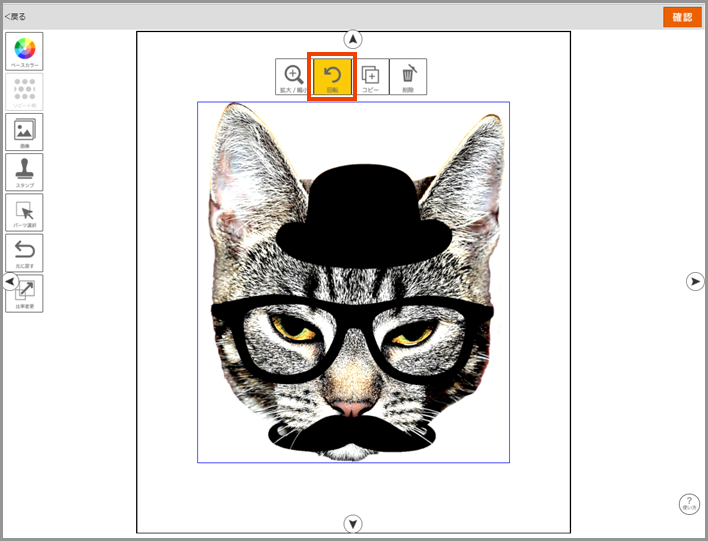Select the cat image on the canvas
Screen dimensions: 708x541
pos(354,282)
